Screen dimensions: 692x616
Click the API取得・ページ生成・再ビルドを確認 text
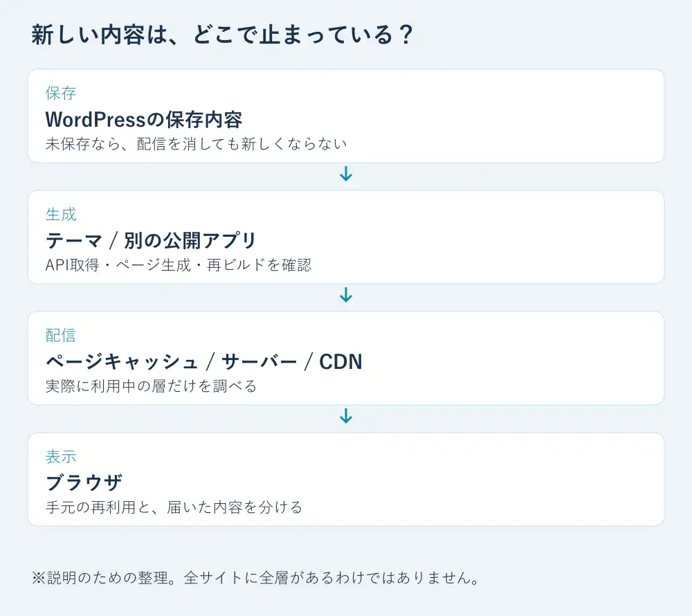pyautogui.click(x=179, y=265)
